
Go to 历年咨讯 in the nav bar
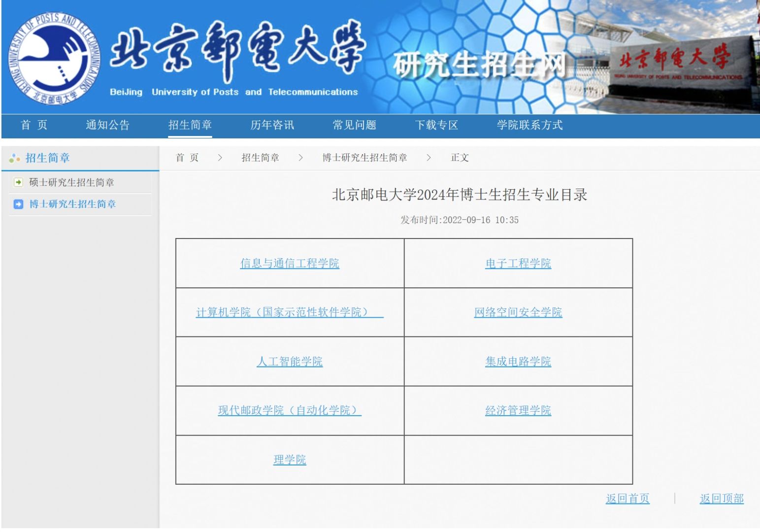click(272, 125)
